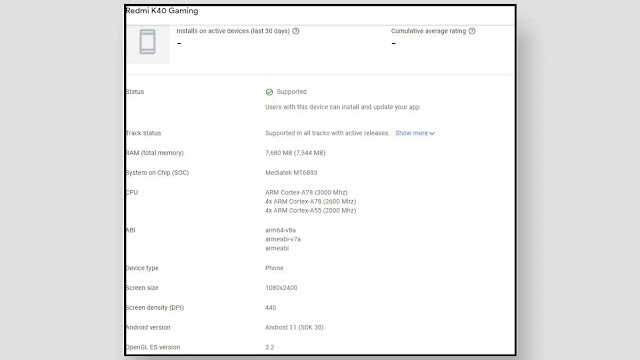Click the Cumulative average rating label
The height and width of the screenshot is (360, 640).
click(x=428, y=31)
